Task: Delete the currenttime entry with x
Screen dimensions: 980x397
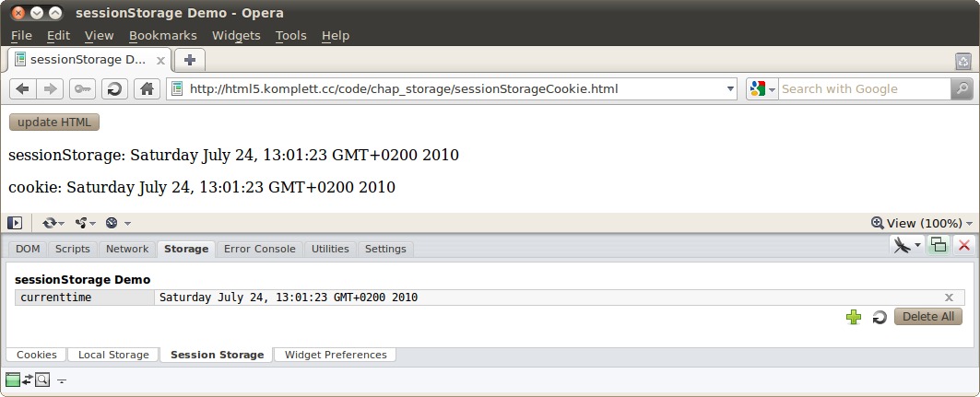Action: point(949,298)
